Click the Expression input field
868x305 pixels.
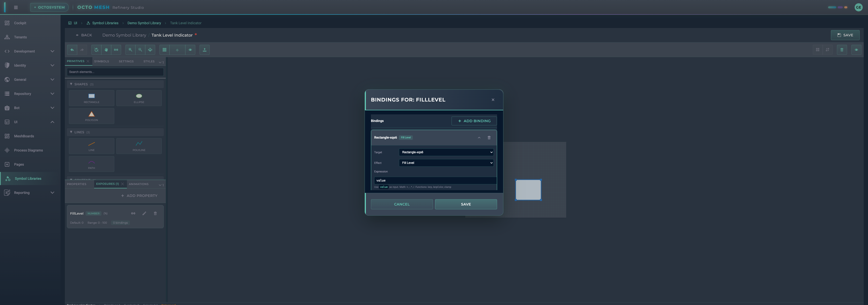[x=435, y=180]
